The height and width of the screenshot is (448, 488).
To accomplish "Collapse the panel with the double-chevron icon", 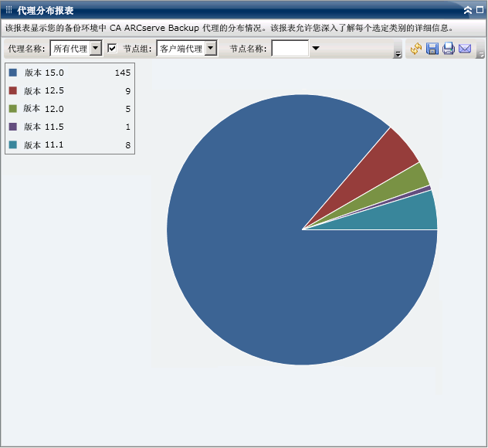I will (468, 10).
